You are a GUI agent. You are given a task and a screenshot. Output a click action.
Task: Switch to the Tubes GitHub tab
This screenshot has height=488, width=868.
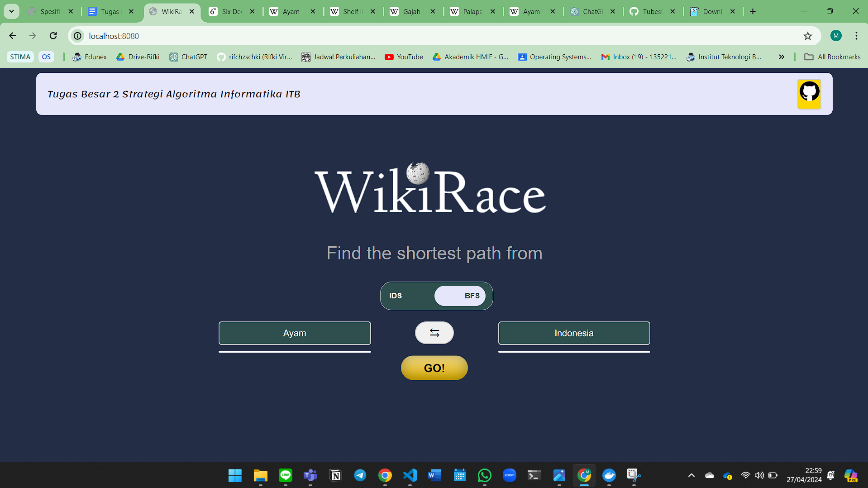pos(652,11)
